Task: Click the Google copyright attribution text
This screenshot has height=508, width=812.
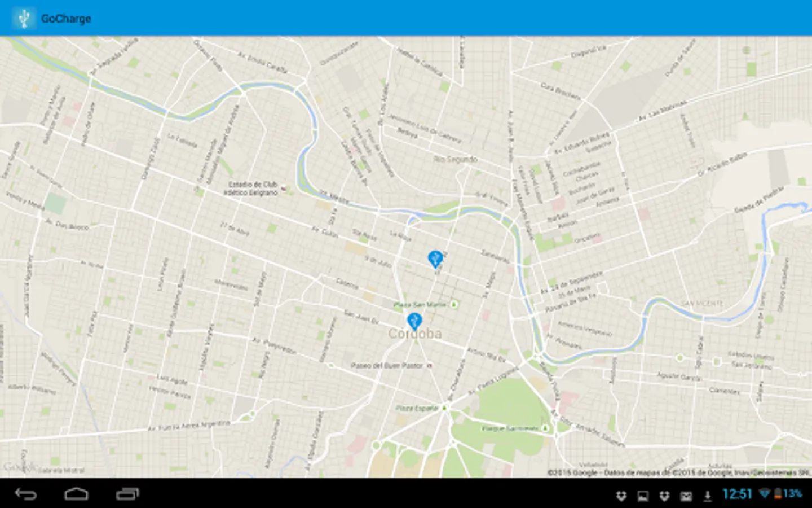Action: [679, 472]
